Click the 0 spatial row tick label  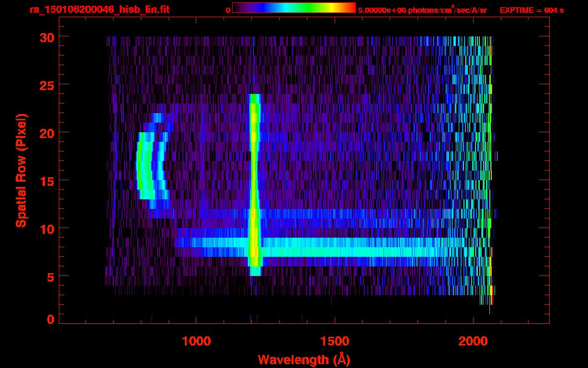(51, 320)
